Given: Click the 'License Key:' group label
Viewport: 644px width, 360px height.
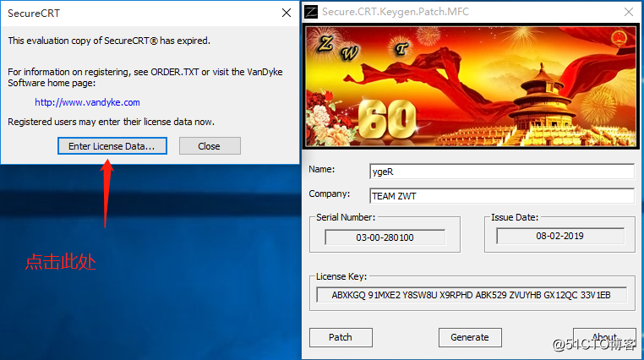Looking at the screenshot, I should pyautogui.click(x=341, y=276).
